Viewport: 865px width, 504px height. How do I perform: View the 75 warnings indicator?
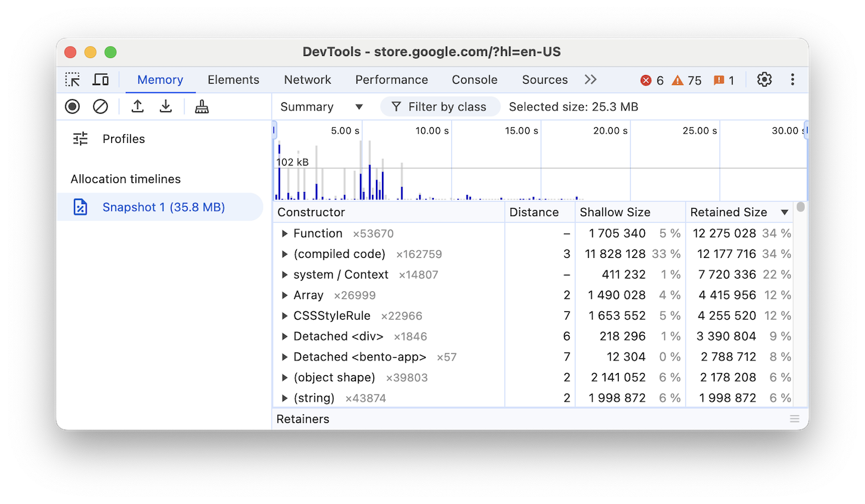pos(687,80)
